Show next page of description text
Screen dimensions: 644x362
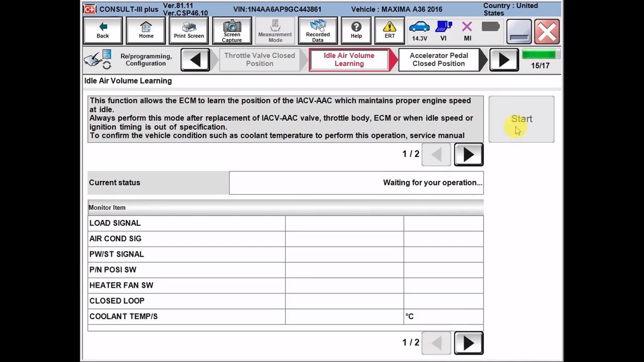(468, 154)
